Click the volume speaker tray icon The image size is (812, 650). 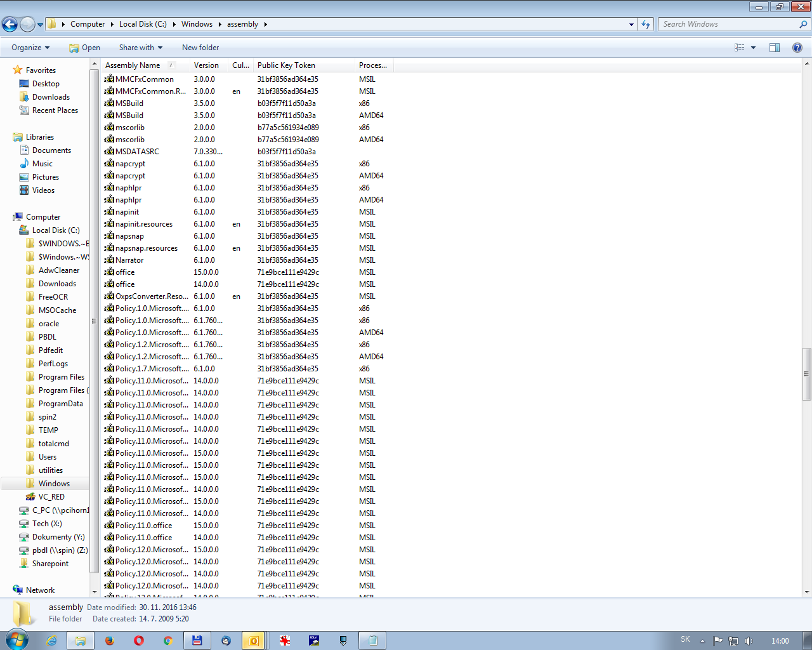(749, 641)
